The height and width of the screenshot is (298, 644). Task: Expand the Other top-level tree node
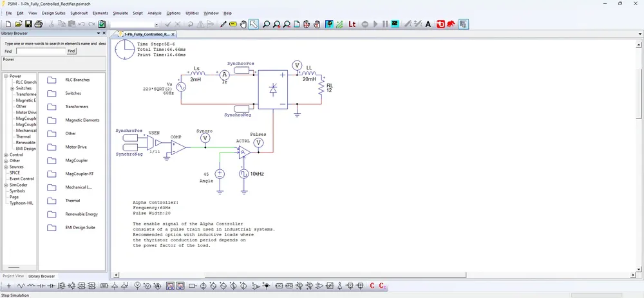click(x=6, y=161)
